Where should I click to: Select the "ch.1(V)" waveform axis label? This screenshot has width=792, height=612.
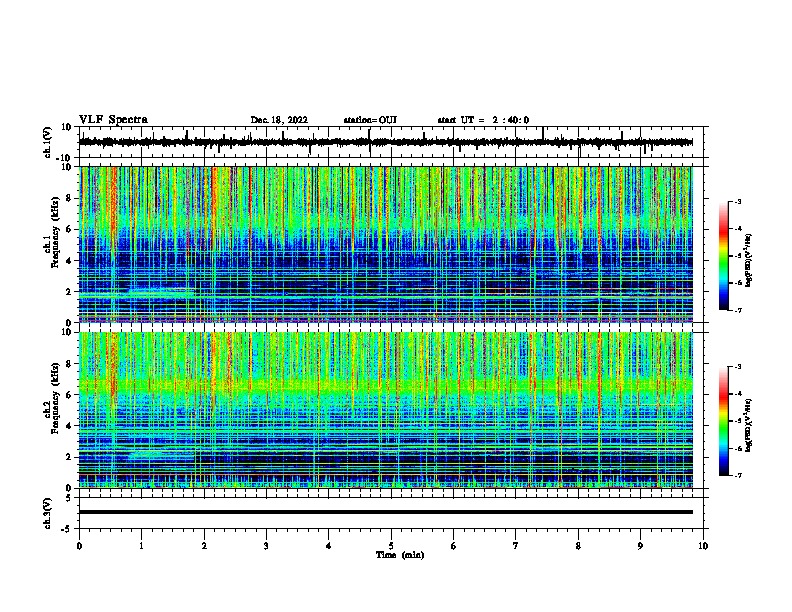coord(48,142)
